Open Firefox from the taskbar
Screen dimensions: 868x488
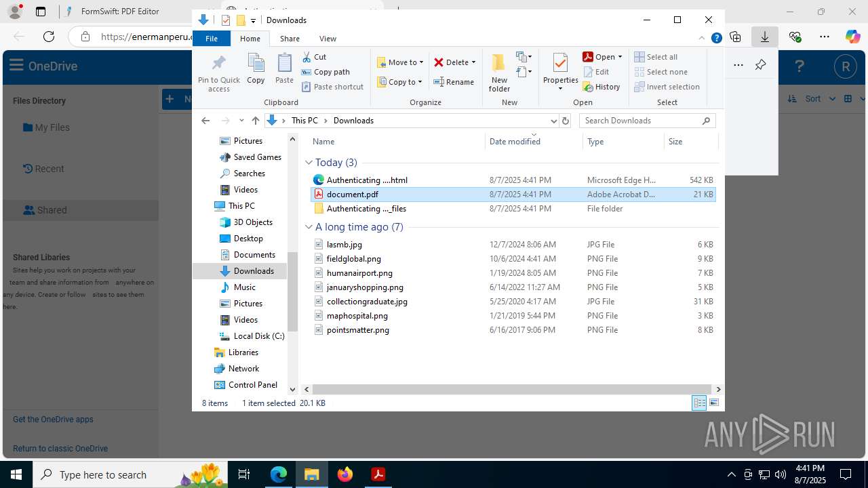tap(345, 474)
